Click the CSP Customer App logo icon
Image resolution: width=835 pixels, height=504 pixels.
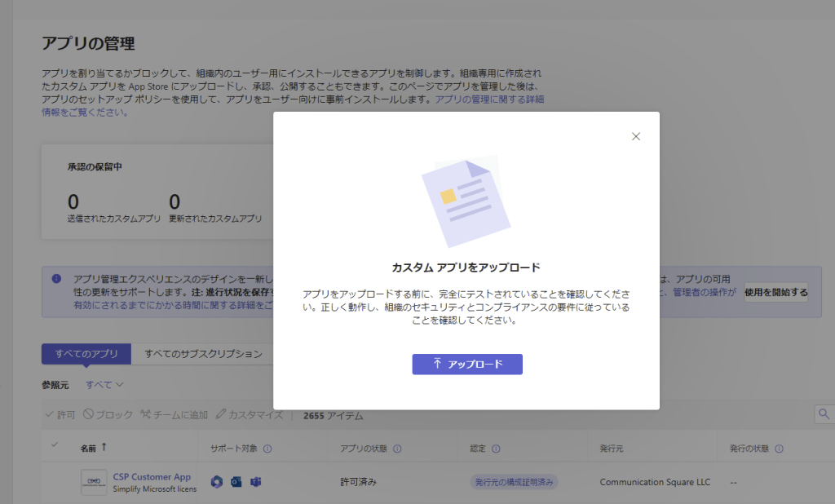pos(94,482)
